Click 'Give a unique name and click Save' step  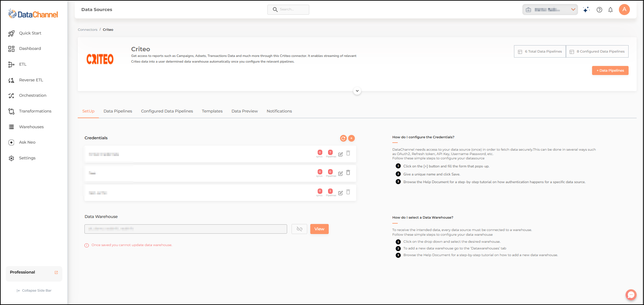(432, 174)
